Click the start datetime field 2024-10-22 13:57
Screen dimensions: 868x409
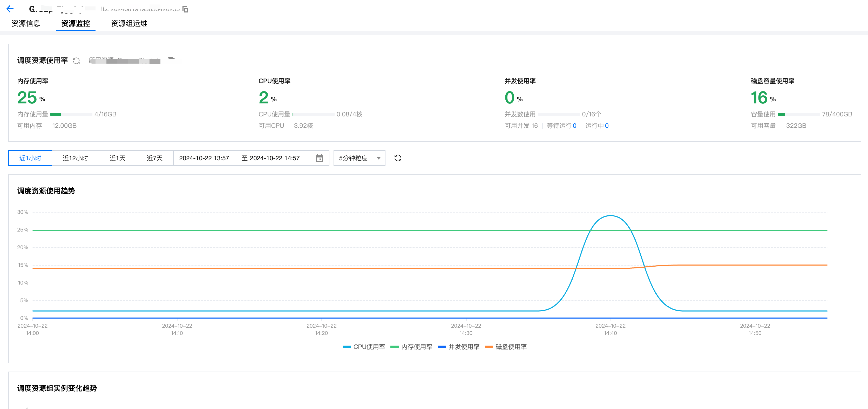[204, 158]
